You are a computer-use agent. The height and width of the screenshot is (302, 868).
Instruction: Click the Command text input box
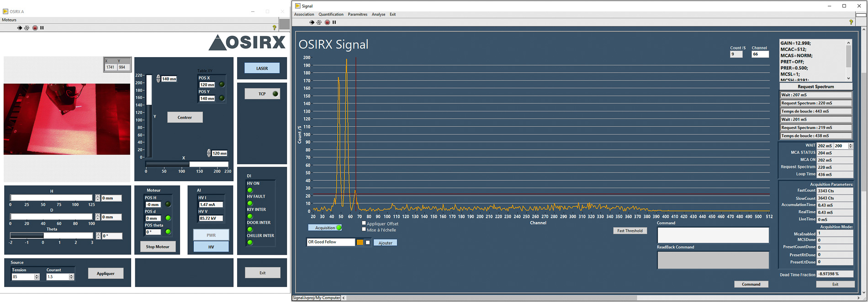pos(713,235)
